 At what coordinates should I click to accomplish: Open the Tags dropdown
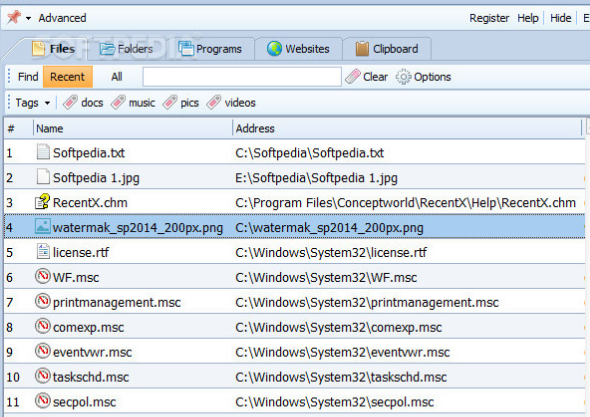(x=32, y=103)
